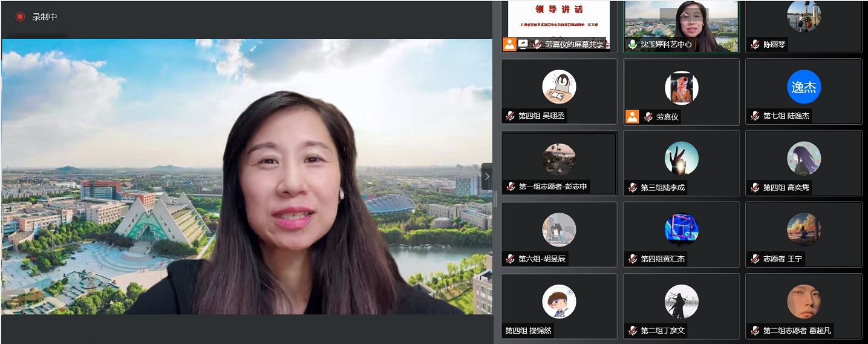Click the muted mic icon for 第四组 吴翊丞
The width and height of the screenshot is (868, 344).
coord(511,116)
